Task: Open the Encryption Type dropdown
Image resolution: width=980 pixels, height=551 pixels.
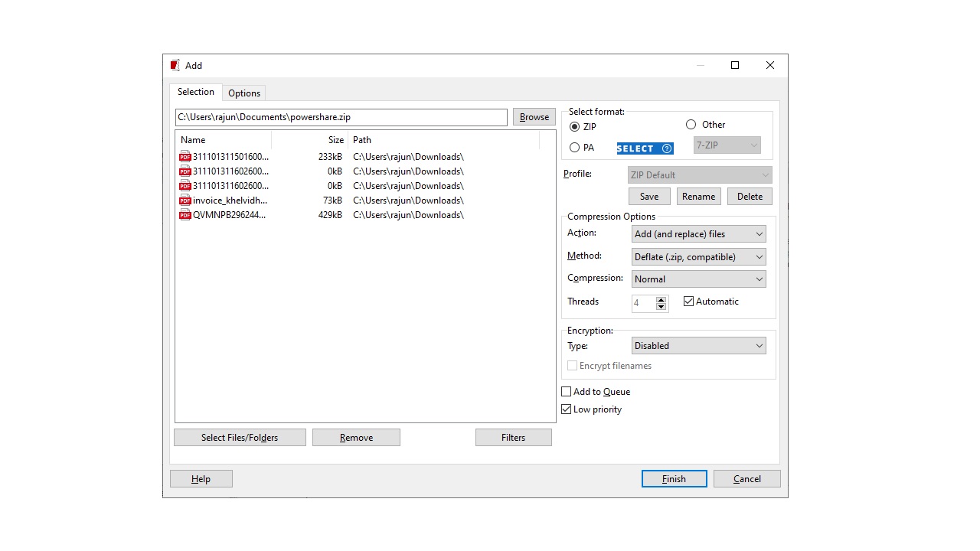Action: [x=698, y=346]
